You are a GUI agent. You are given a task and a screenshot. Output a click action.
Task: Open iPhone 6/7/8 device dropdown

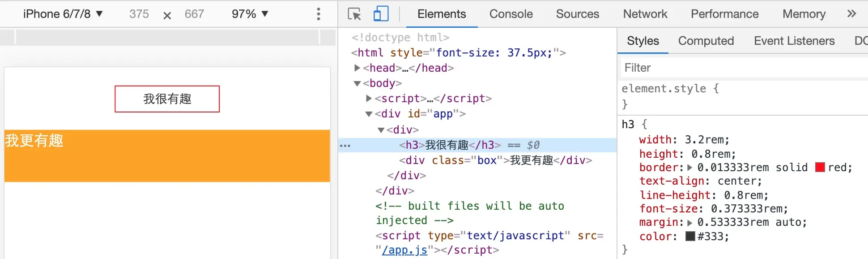point(63,14)
